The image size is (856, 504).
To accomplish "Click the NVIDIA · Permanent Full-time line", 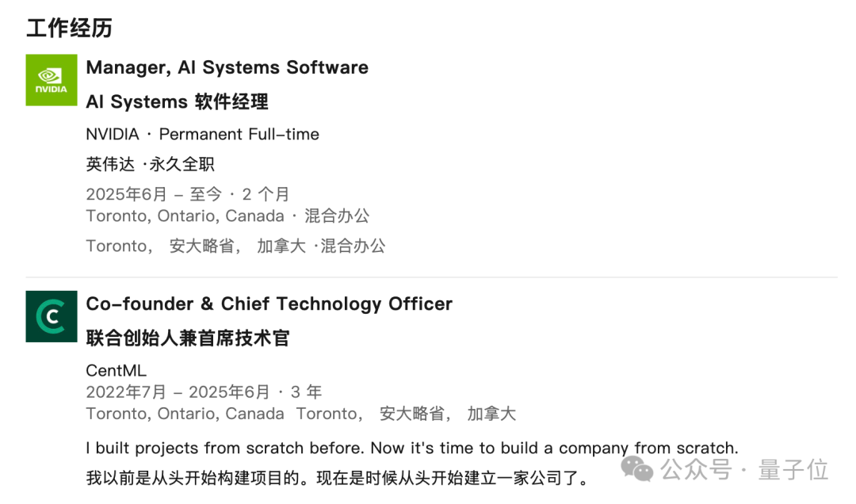I will pyautogui.click(x=202, y=134).
